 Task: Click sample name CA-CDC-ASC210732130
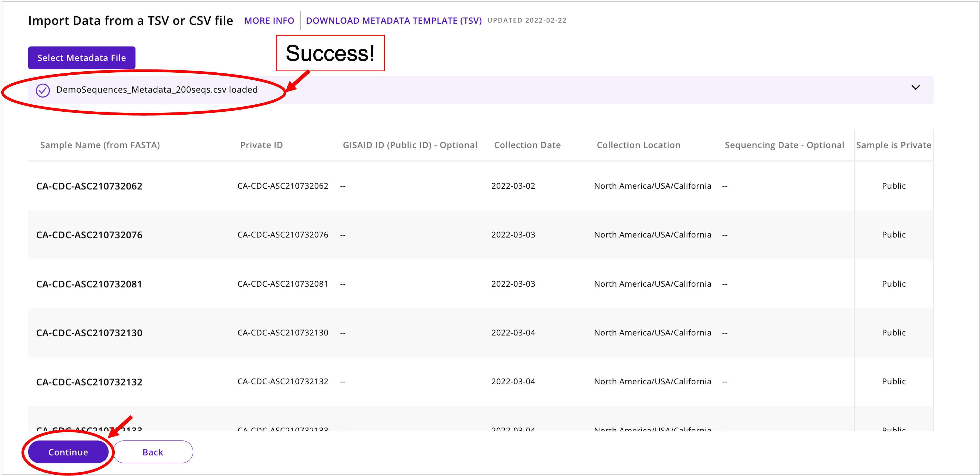[89, 333]
